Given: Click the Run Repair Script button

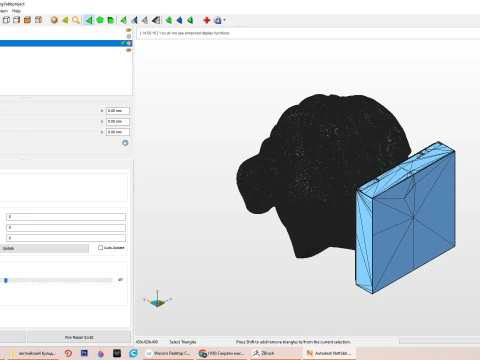Looking at the screenshot, I should click(79, 337).
